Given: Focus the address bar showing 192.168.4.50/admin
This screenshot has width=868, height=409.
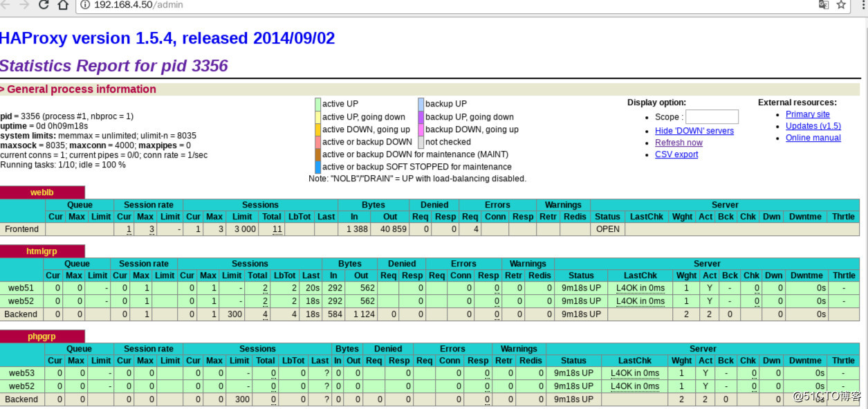Looking at the screenshot, I should 443,5.
